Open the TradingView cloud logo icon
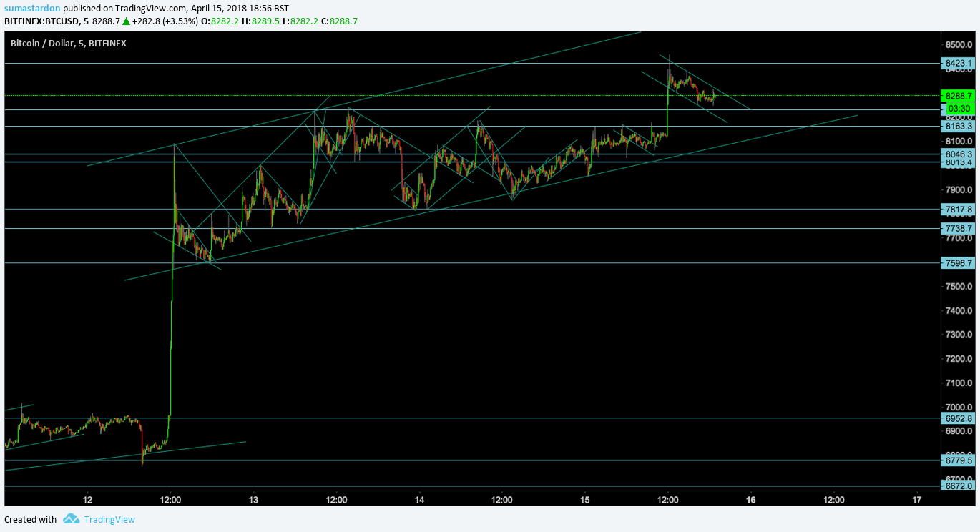The image size is (980, 532). pyautogui.click(x=70, y=519)
